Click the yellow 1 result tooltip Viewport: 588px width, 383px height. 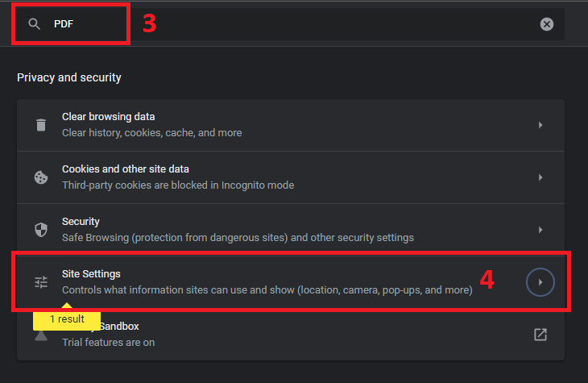pyautogui.click(x=67, y=318)
